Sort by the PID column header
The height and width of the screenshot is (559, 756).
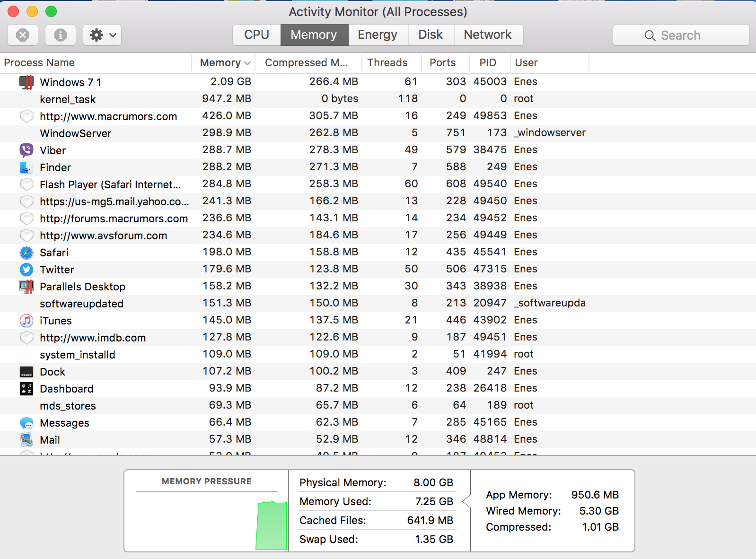(x=490, y=62)
